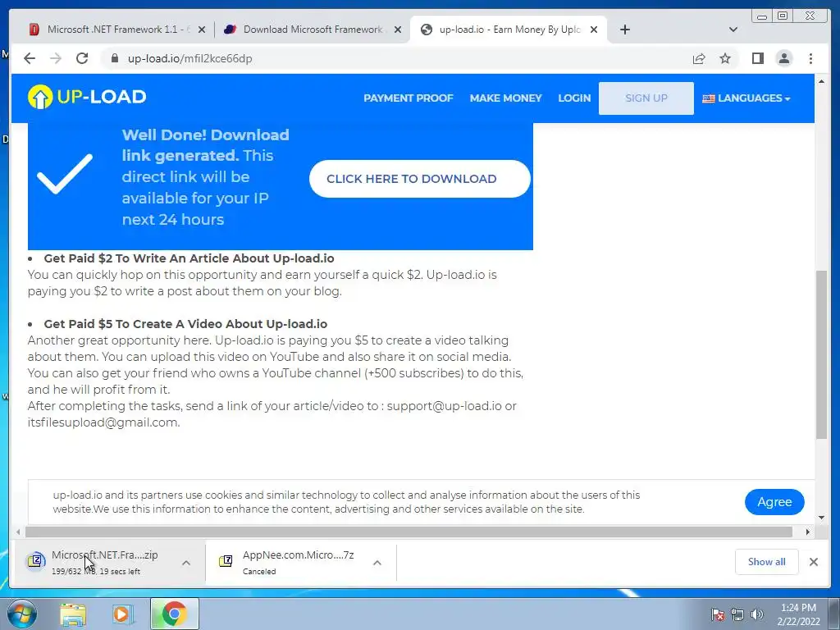Open a new tab with plus
The width and height of the screenshot is (840, 630).
[624, 30]
